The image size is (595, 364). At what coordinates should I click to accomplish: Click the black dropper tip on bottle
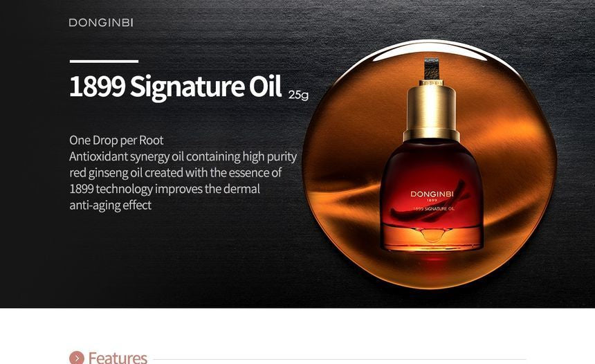[x=431, y=69]
